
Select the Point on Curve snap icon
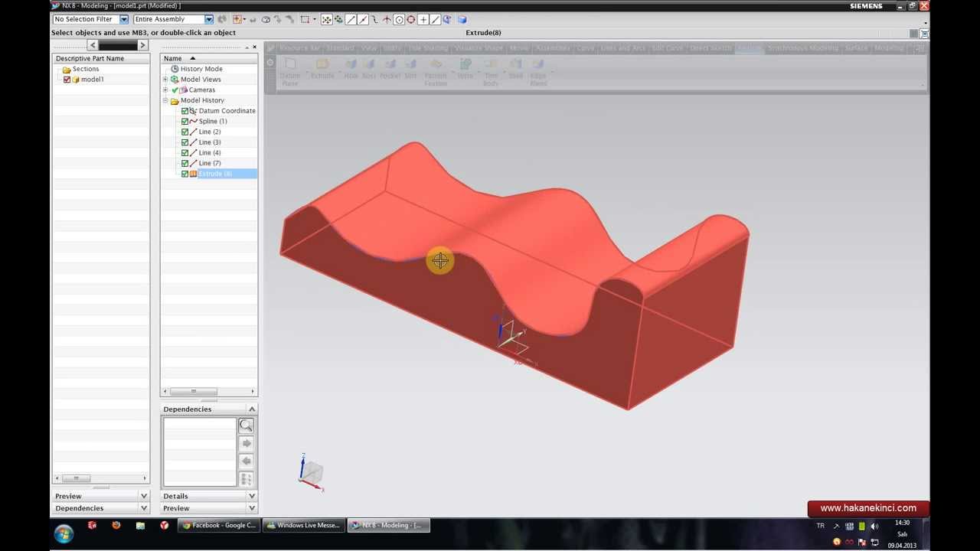pos(435,19)
